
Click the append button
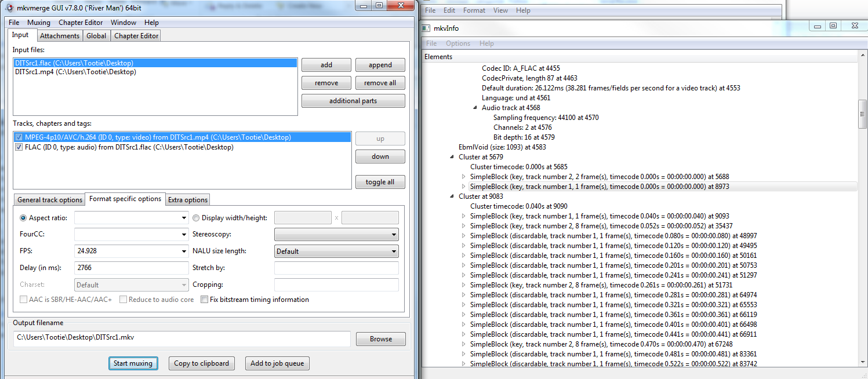(x=380, y=65)
